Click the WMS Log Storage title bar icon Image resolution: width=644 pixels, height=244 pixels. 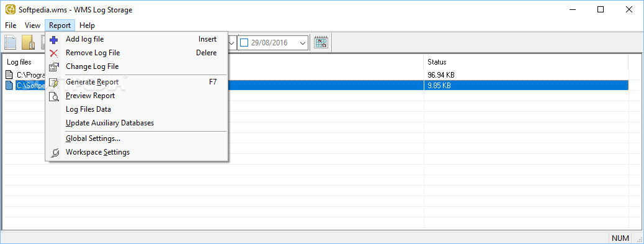point(11,10)
